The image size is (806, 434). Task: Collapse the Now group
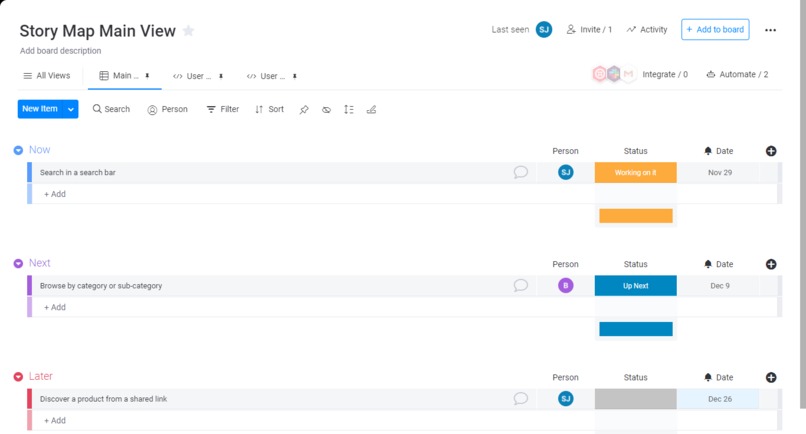click(x=18, y=150)
